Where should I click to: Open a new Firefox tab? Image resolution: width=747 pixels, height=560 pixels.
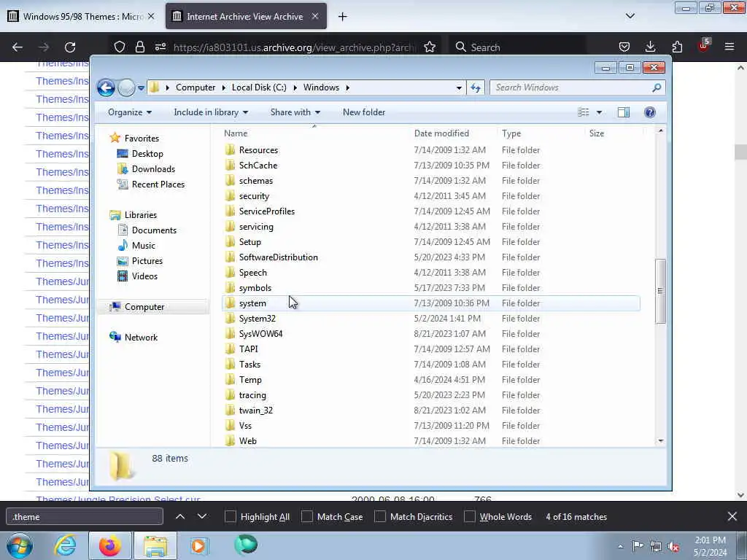point(343,17)
